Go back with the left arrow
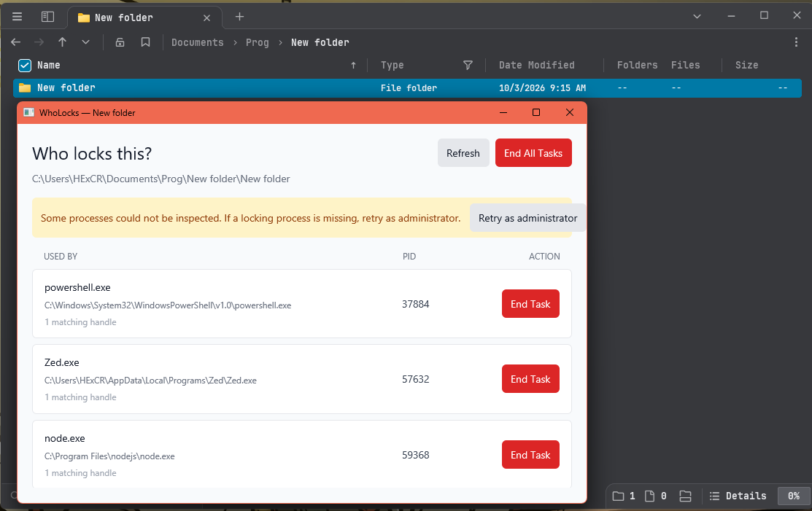 [x=16, y=42]
